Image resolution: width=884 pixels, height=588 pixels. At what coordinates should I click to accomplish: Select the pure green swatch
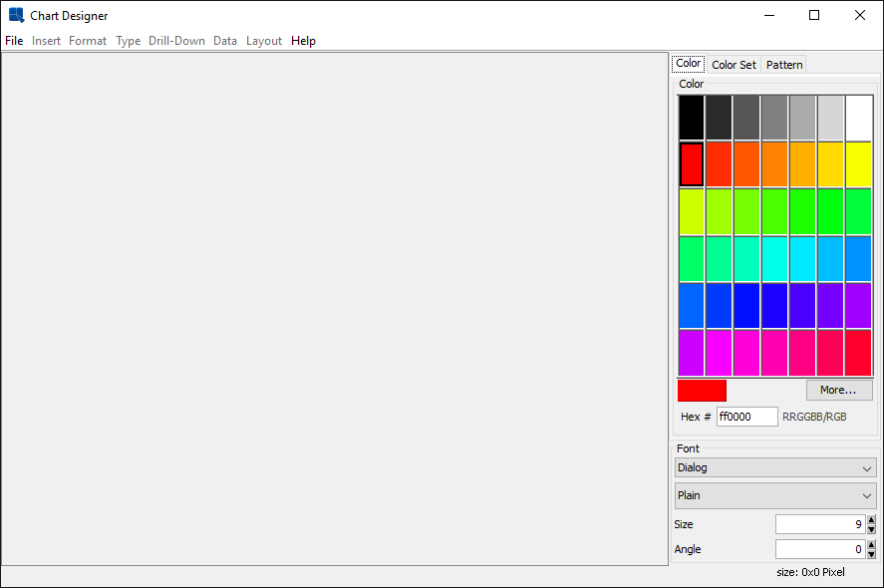tap(831, 211)
